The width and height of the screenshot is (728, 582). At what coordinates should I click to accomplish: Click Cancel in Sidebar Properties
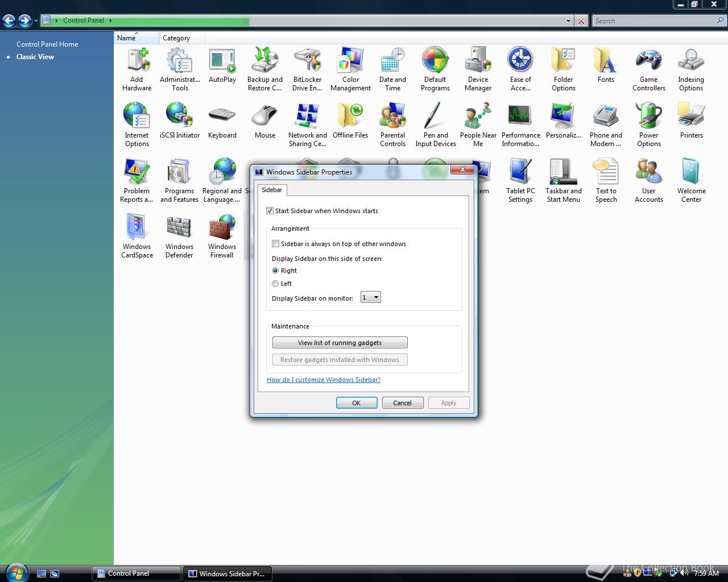[x=402, y=403]
